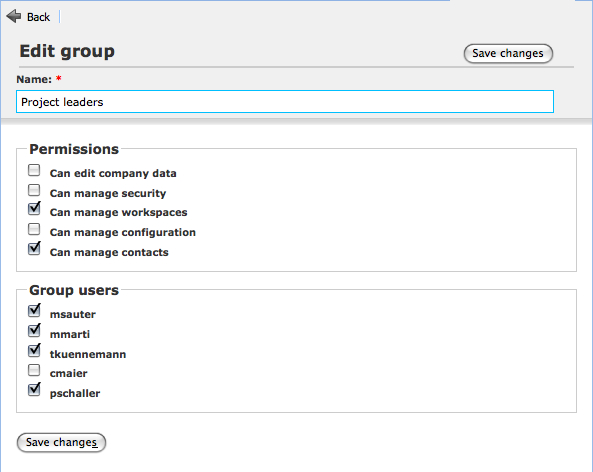Screen dimensions: 593x472
Task: Click the cmaier user label
Action: [x=68, y=373]
